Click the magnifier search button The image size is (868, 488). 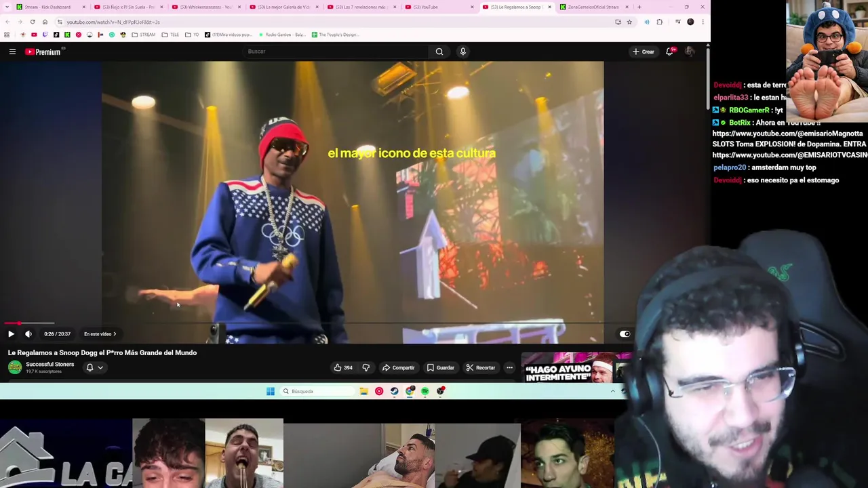[439, 52]
